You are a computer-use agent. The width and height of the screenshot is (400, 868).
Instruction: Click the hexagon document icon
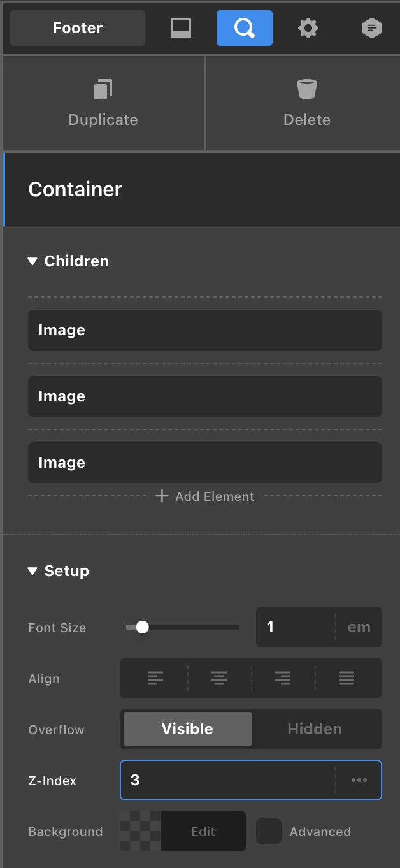pos(372,28)
